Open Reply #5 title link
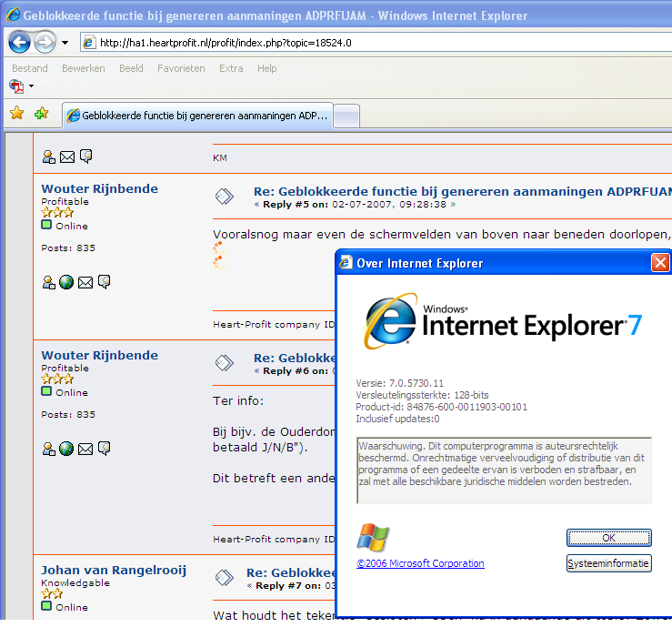Screen dimensions: 672x637 click(463, 191)
